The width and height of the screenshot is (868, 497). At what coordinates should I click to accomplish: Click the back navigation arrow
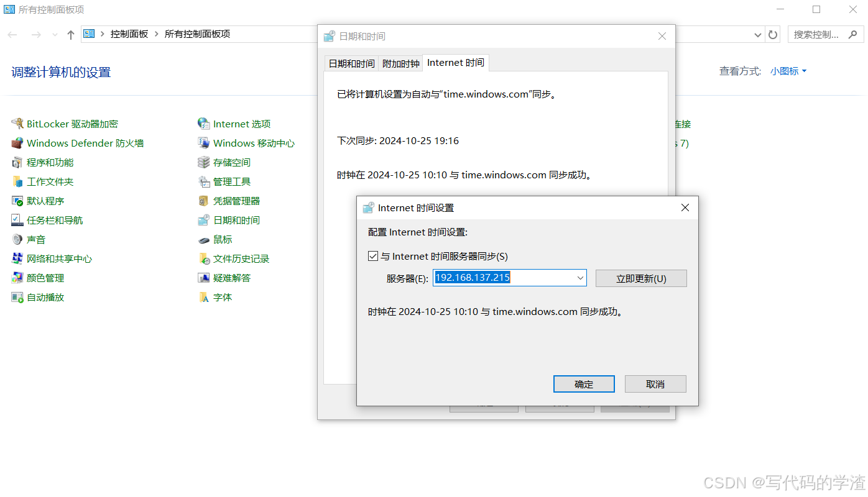pyautogui.click(x=12, y=35)
